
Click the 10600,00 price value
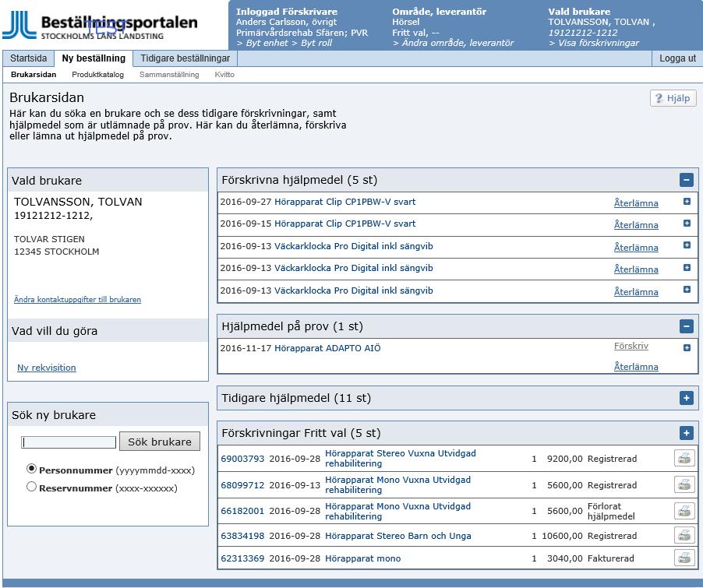click(x=562, y=536)
